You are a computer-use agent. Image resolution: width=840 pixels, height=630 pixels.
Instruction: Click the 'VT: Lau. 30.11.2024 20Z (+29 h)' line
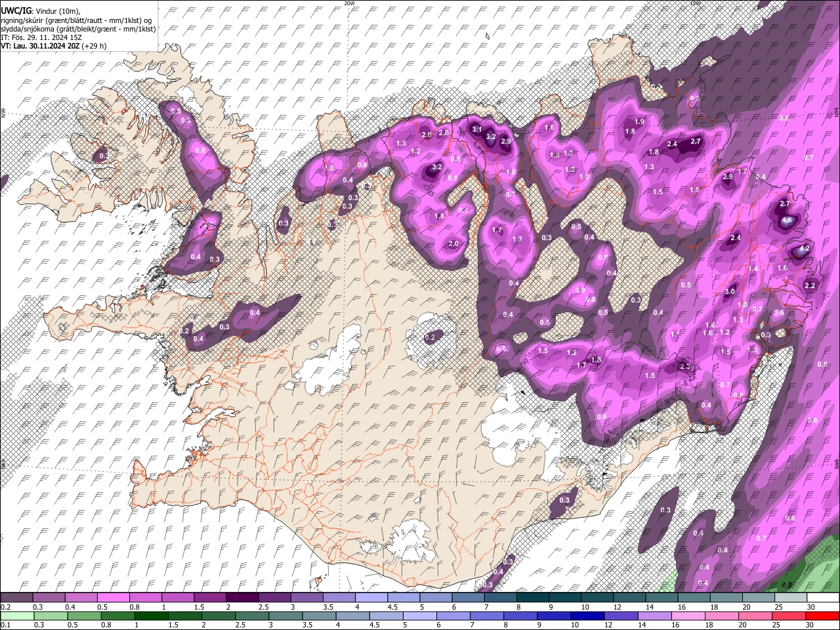coord(54,46)
